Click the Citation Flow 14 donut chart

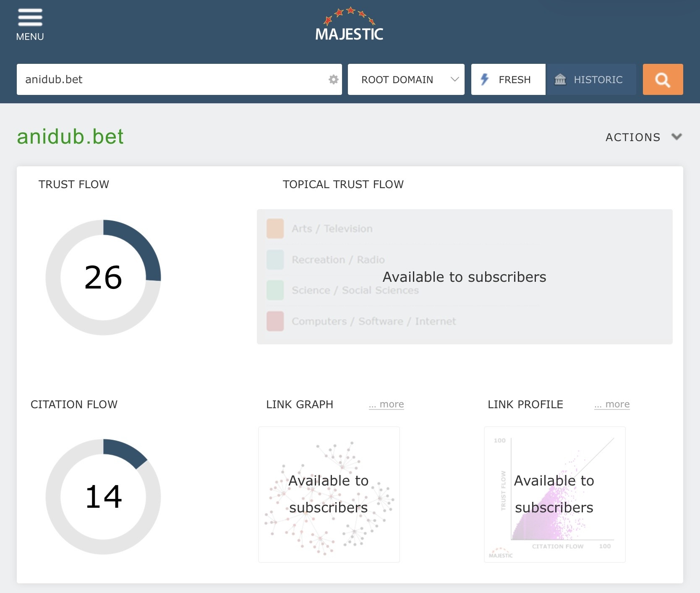click(x=103, y=497)
